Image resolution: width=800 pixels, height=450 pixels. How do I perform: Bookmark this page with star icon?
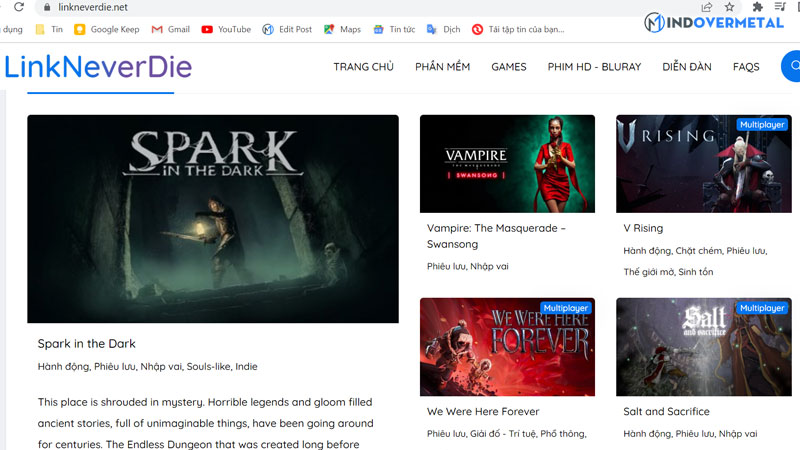(x=730, y=7)
